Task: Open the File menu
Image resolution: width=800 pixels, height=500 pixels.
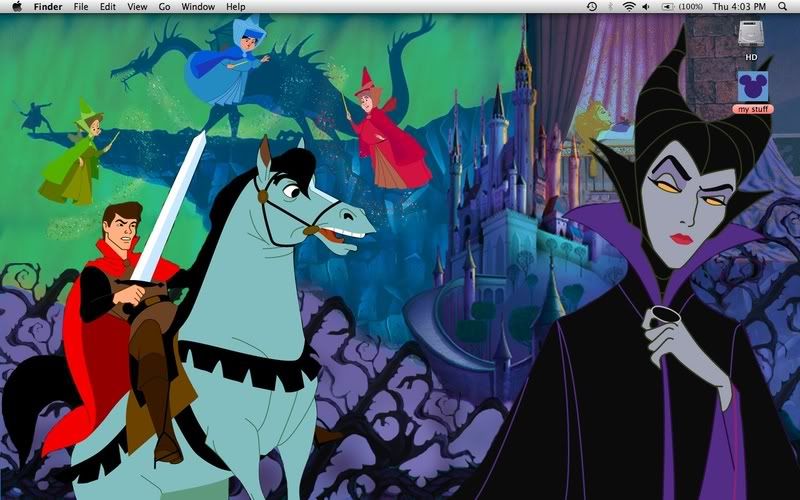Action: click(x=81, y=6)
